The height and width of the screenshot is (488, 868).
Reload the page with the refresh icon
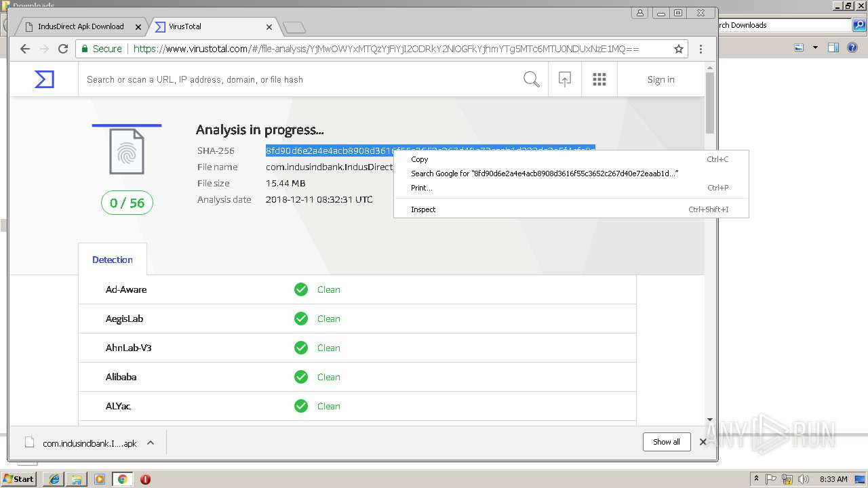coord(63,49)
